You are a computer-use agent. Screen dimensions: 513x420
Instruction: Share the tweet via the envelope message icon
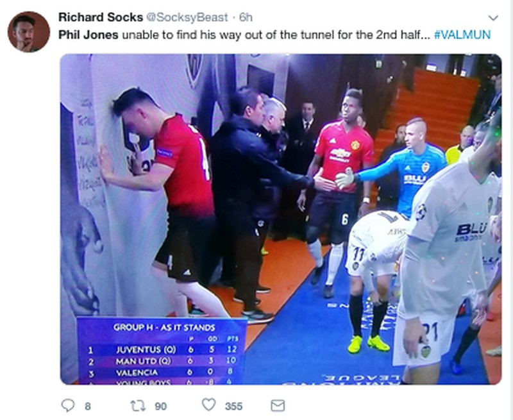(x=278, y=406)
